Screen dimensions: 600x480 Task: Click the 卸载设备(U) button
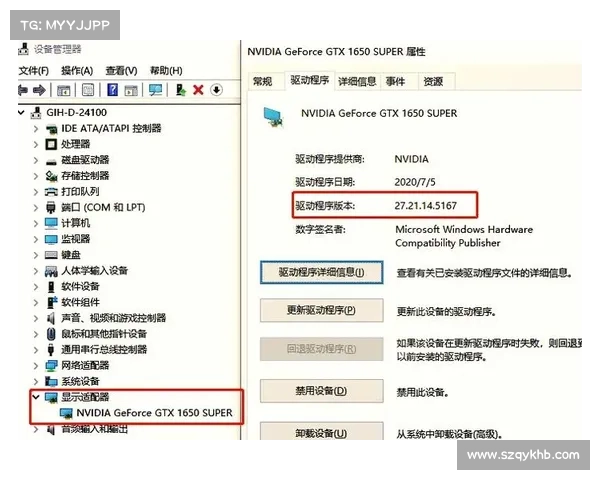321,432
